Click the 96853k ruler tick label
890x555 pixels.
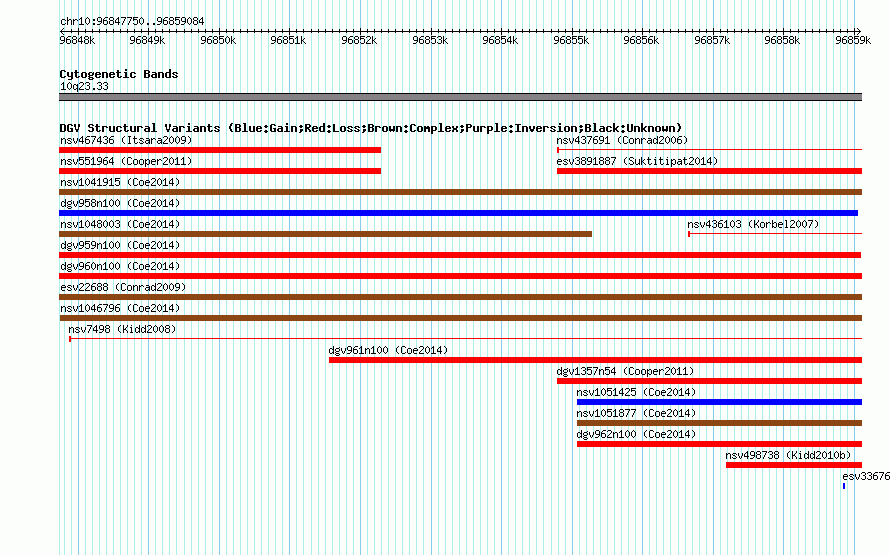(430, 40)
